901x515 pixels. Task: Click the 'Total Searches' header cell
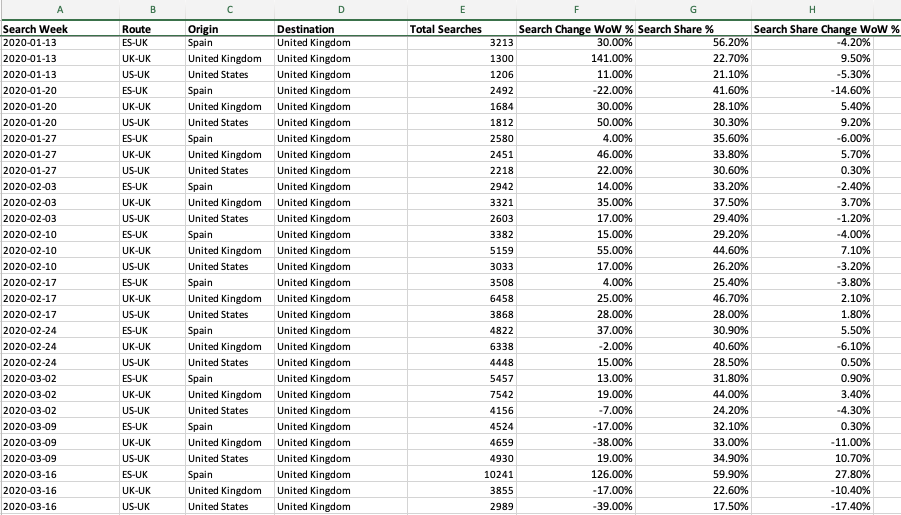pos(461,29)
